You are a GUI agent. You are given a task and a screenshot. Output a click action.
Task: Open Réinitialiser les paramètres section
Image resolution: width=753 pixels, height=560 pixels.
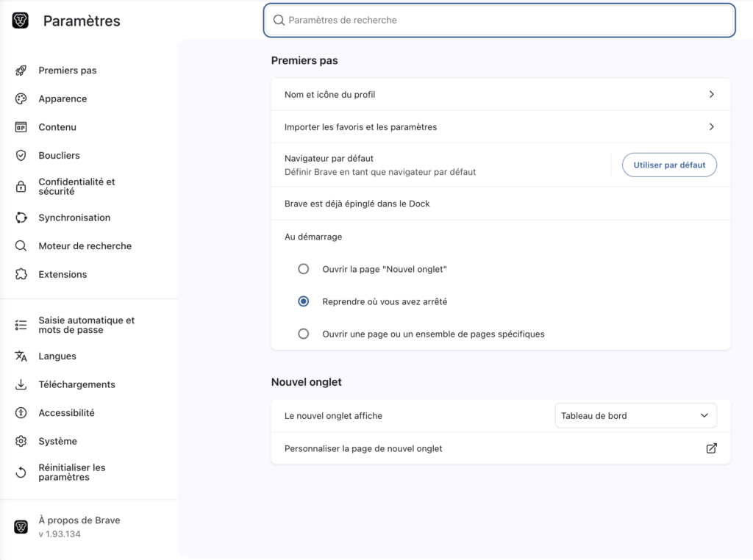[x=72, y=473]
